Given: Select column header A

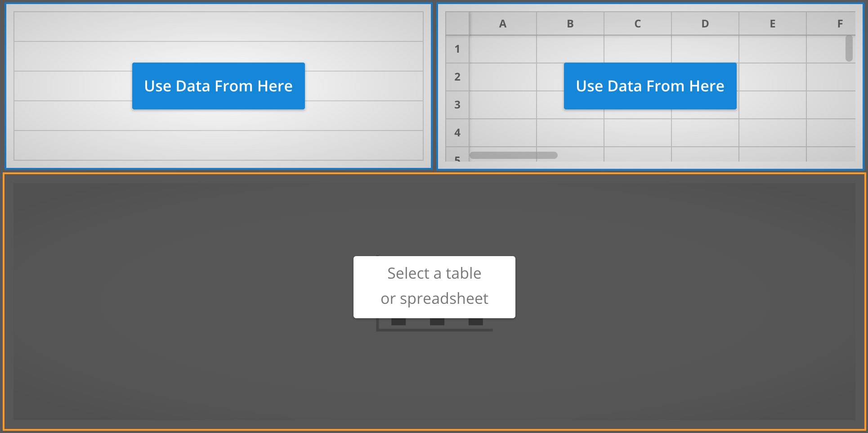Looking at the screenshot, I should pyautogui.click(x=502, y=23).
